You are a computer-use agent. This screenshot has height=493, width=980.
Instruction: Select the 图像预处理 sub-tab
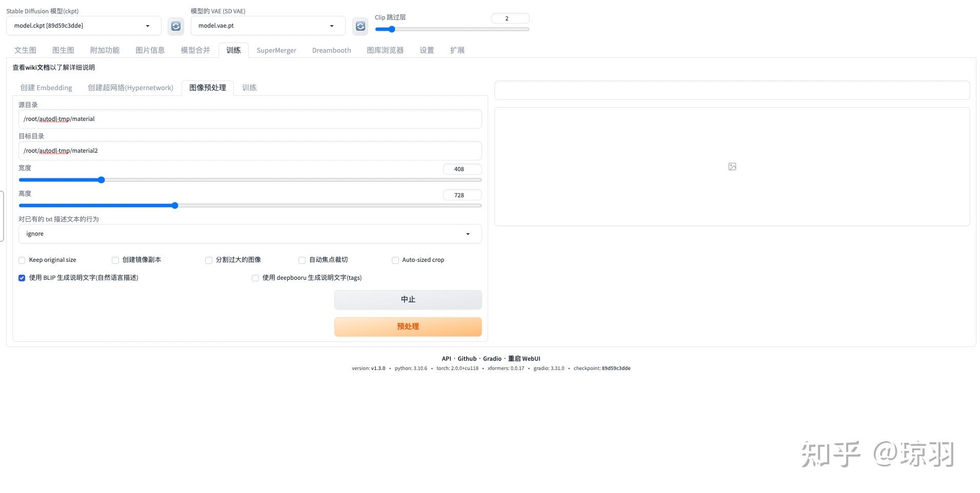(208, 88)
